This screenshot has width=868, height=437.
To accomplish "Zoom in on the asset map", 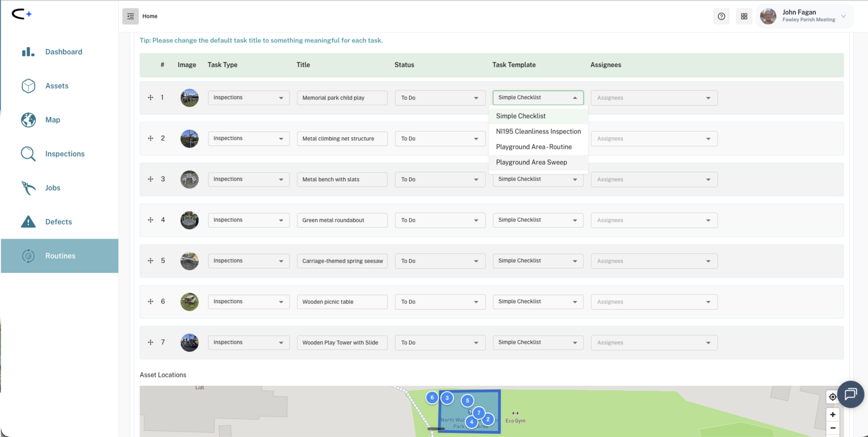I will pos(833,415).
